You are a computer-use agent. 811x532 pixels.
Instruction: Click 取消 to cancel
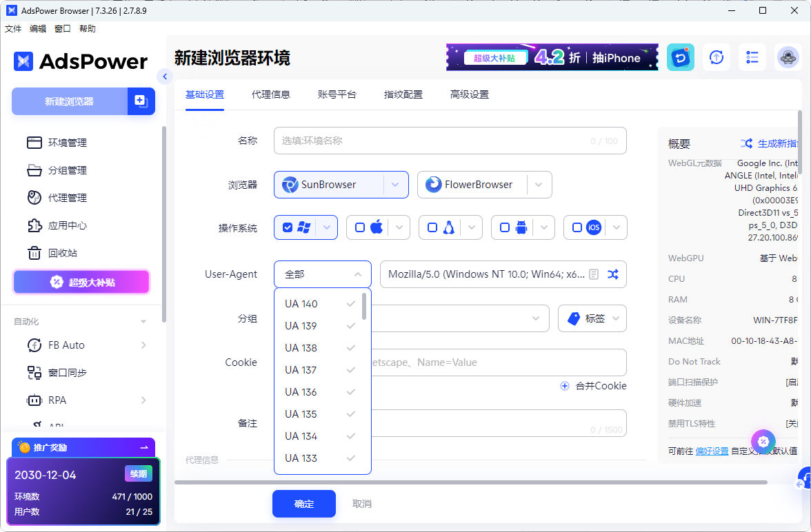point(362,504)
